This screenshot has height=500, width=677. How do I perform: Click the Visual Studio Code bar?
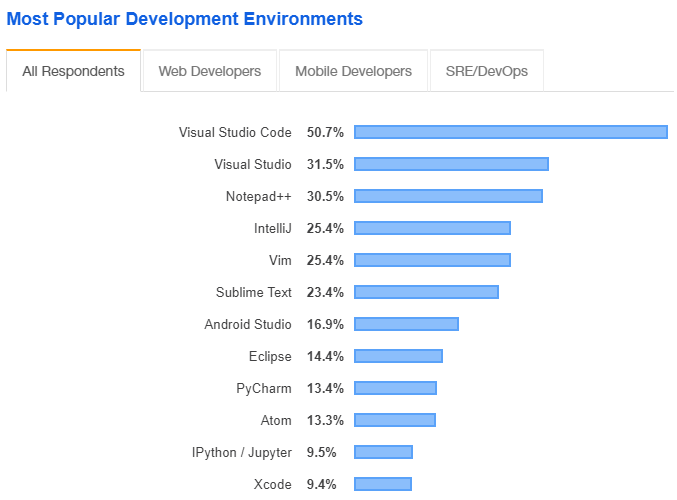click(x=511, y=132)
